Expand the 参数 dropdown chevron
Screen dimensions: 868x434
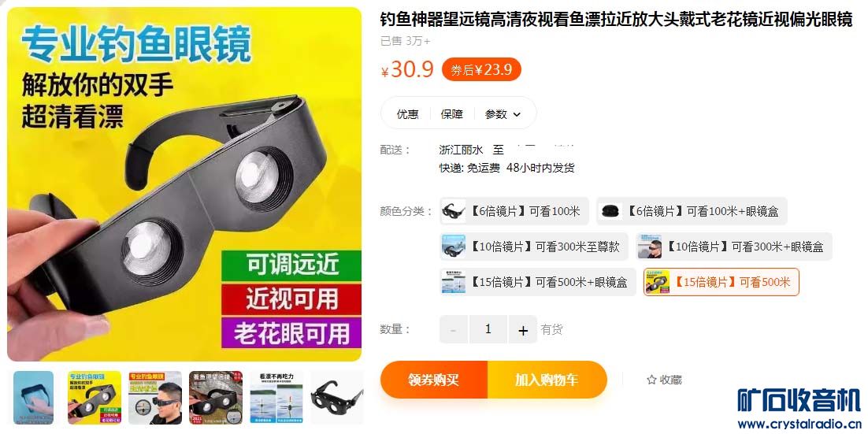[x=517, y=114]
